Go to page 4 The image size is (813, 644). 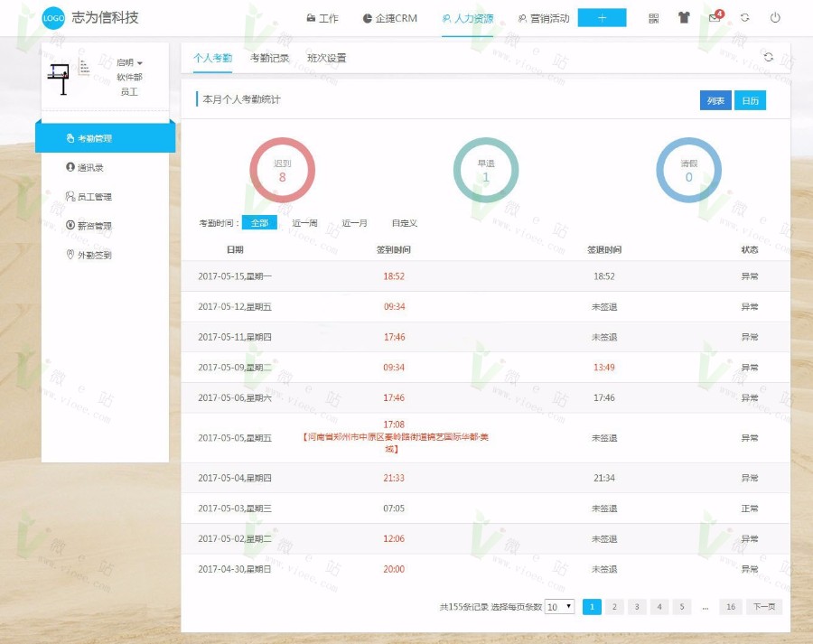point(659,607)
